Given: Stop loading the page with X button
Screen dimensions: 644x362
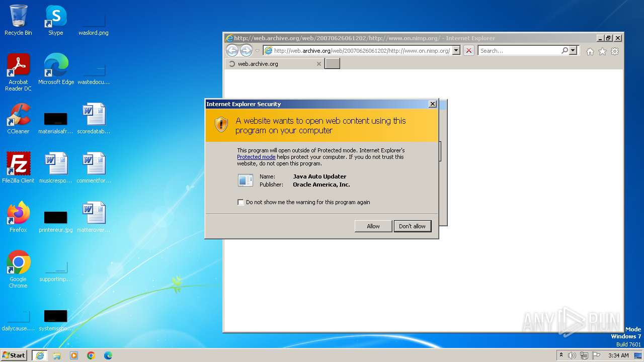Looking at the screenshot, I should pos(468,50).
